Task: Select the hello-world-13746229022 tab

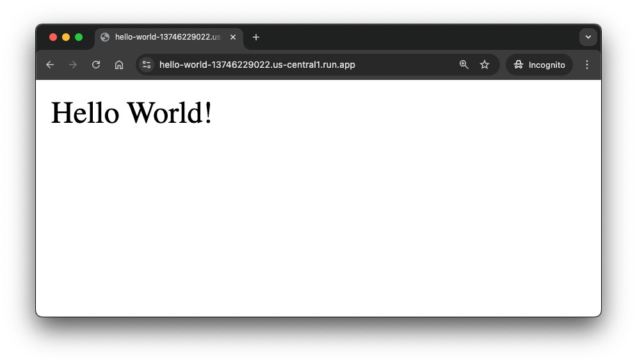Action: tap(166, 37)
